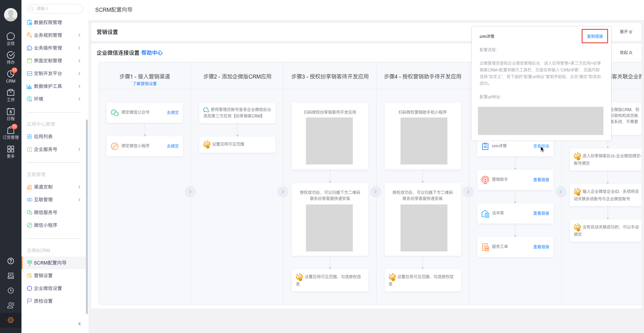This screenshot has height=333, width=644.
Task: Open the 待办 to-do icon
Action: 11,57
